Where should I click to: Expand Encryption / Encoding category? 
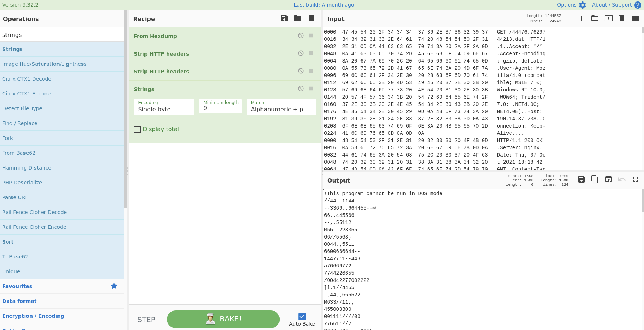62,316
